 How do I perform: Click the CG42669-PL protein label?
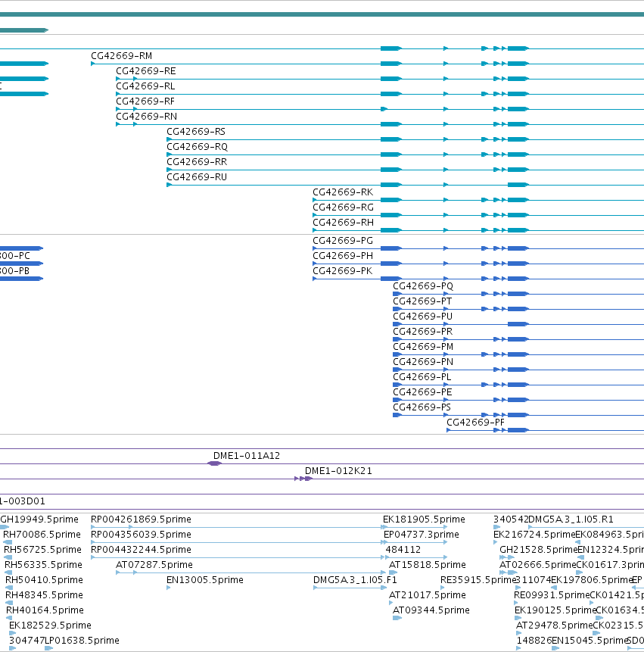422,376
